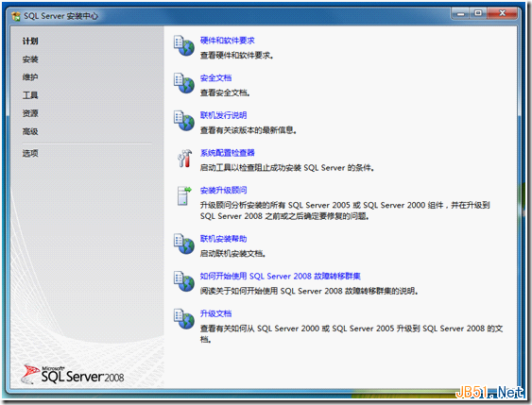
Task: Click the globe icon beside 升级文档
Action: 184,319
